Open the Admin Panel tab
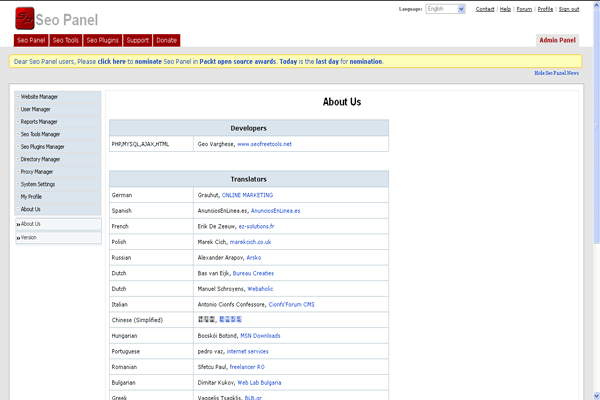Viewport: 600px width, 400px height. pos(557,41)
